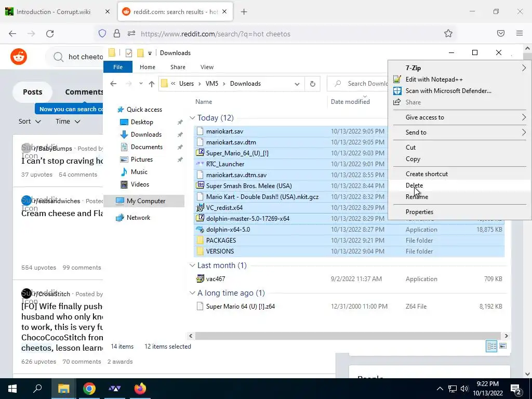Switch to large icons view
This screenshot has width=532, height=399.
[x=503, y=346]
